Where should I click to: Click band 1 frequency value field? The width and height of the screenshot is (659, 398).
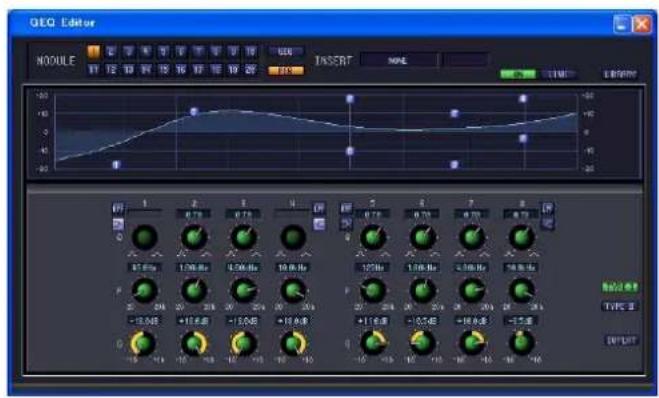pos(145,267)
